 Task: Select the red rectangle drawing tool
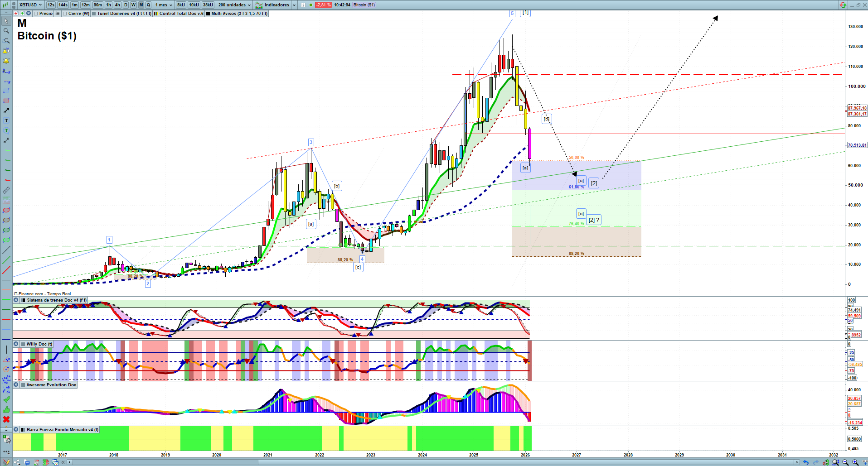point(6,101)
